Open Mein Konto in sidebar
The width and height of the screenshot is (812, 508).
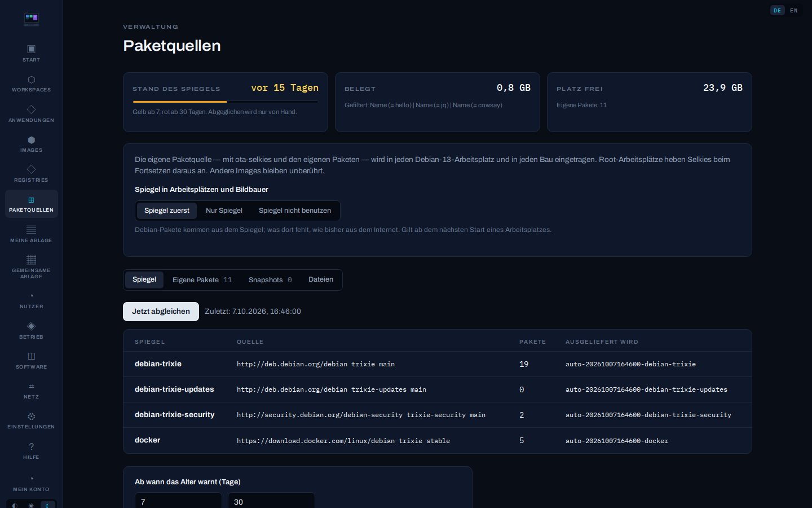(32, 483)
